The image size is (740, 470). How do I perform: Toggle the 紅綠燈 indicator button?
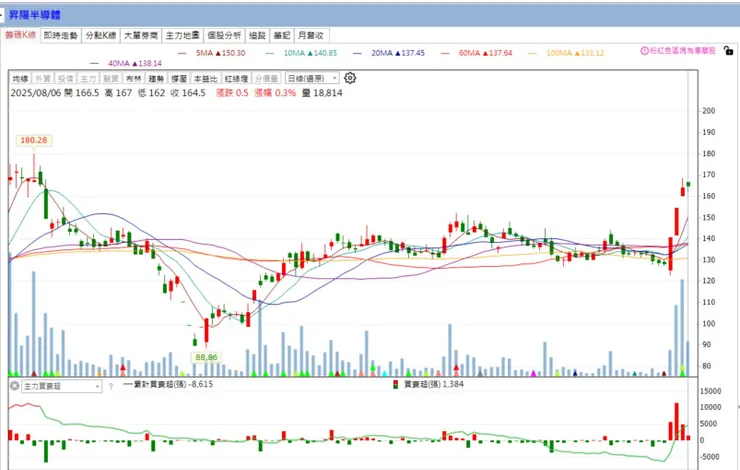236,78
